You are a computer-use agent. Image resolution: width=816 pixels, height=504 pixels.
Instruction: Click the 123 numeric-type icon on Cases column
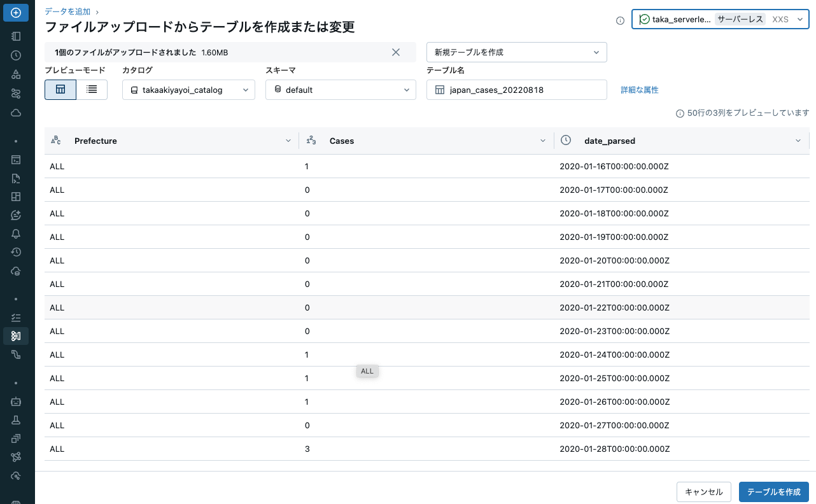point(310,141)
